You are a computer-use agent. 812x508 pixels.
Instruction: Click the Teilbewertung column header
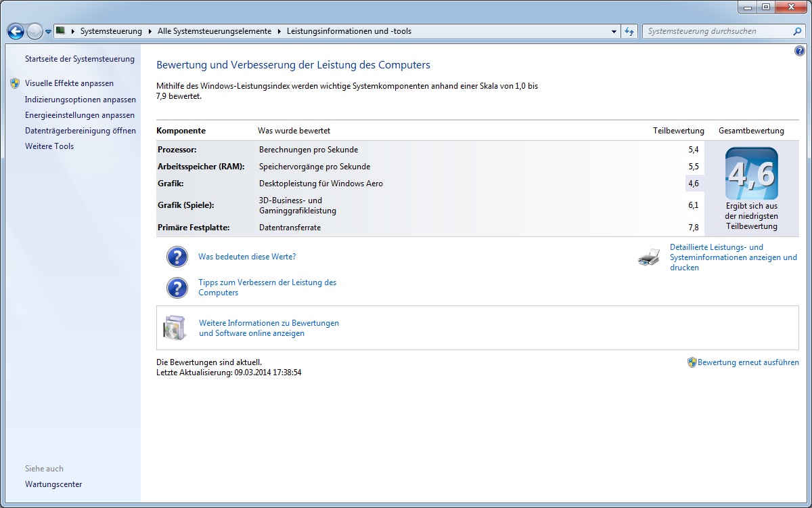tap(678, 131)
